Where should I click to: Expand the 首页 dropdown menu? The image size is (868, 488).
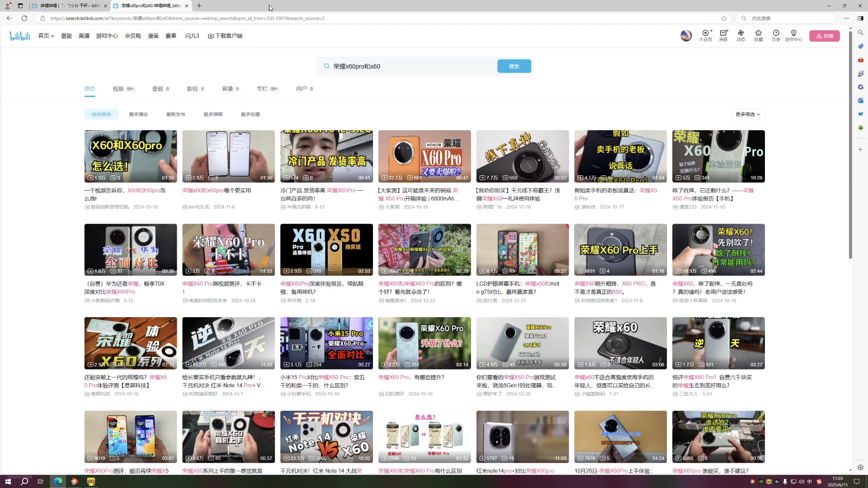point(46,36)
